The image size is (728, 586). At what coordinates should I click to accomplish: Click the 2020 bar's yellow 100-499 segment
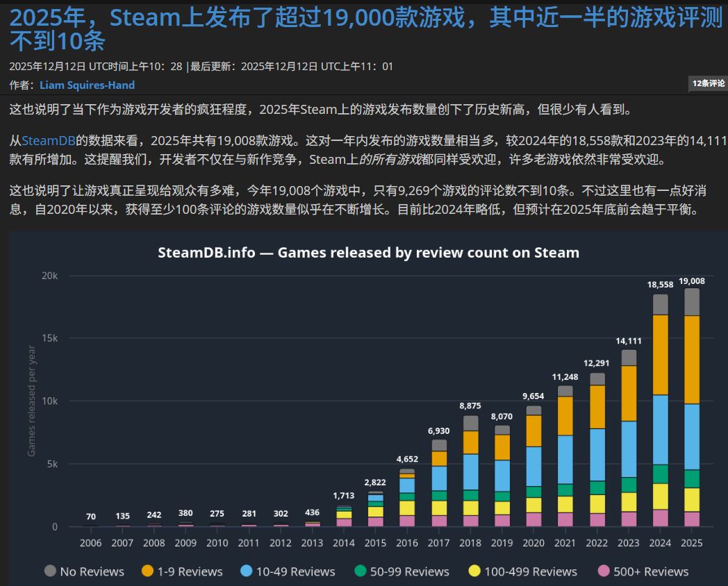click(533, 505)
